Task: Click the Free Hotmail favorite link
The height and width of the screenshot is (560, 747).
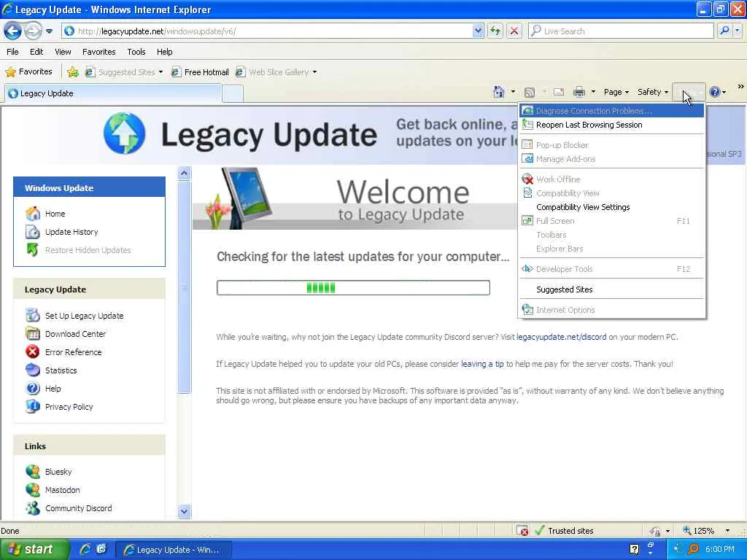Action: (200, 72)
